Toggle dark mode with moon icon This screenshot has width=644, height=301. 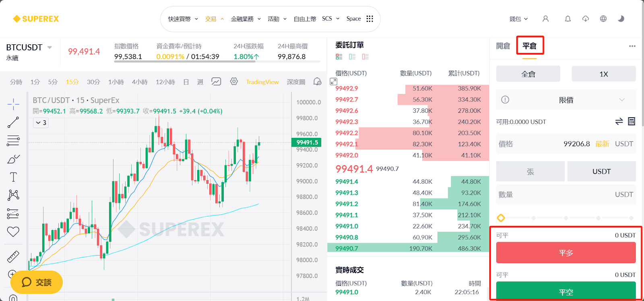[621, 19]
